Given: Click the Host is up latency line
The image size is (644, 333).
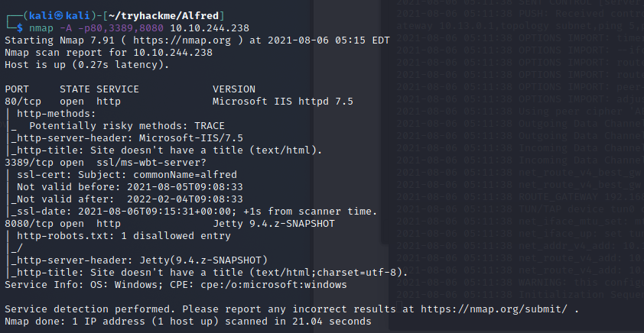Looking at the screenshot, I should click(x=86, y=65).
